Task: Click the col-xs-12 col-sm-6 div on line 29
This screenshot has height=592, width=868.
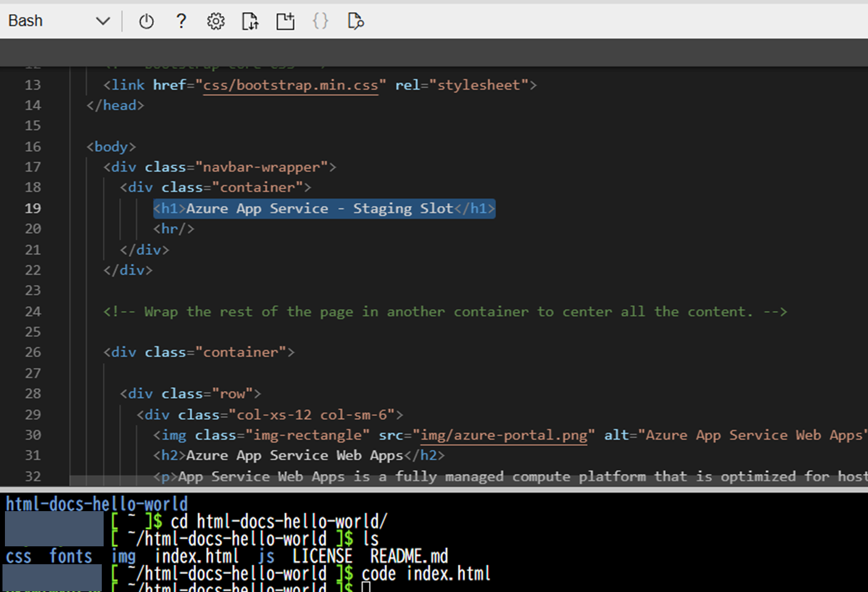Action: (270, 415)
